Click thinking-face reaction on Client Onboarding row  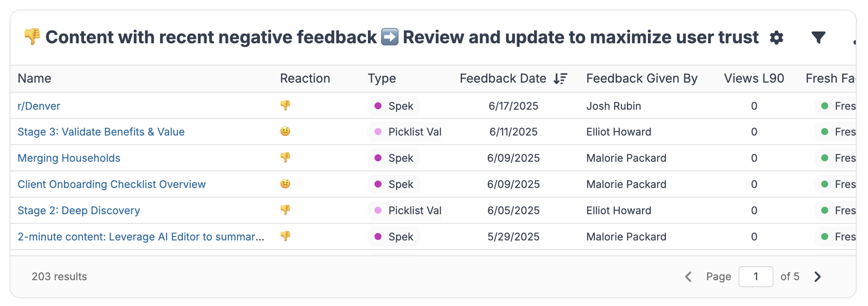285,184
